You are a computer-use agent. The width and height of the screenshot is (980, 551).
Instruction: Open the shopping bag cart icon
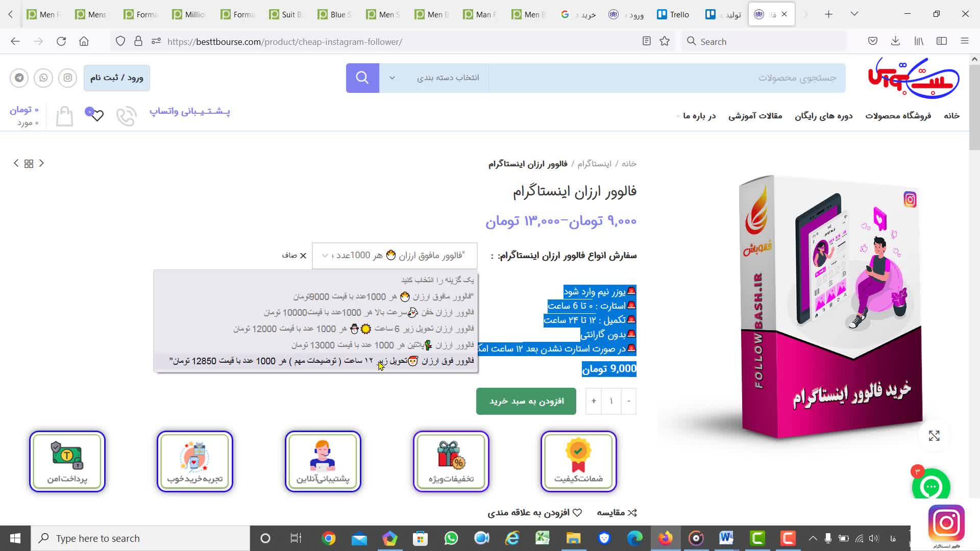point(64,116)
